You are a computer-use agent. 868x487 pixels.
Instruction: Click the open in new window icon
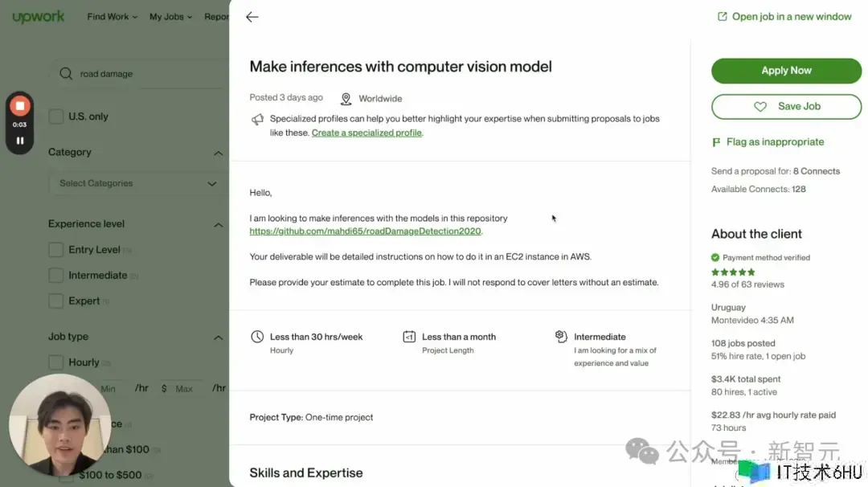coord(723,16)
